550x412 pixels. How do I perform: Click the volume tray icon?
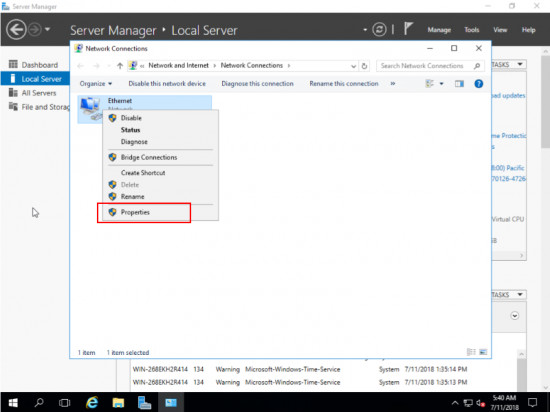coord(481,403)
